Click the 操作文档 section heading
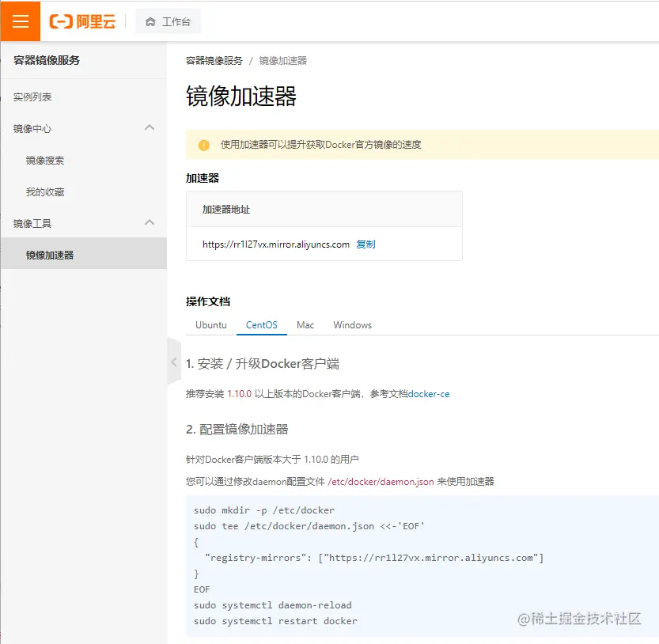659x644 pixels. (x=208, y=301)
